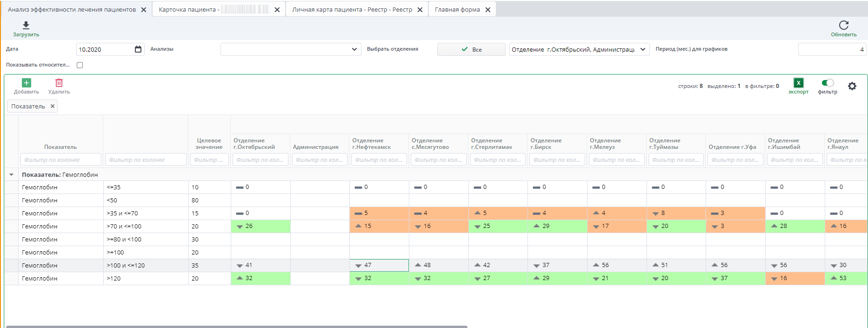Click Бирск cell with value 37

tap(557, 265)
